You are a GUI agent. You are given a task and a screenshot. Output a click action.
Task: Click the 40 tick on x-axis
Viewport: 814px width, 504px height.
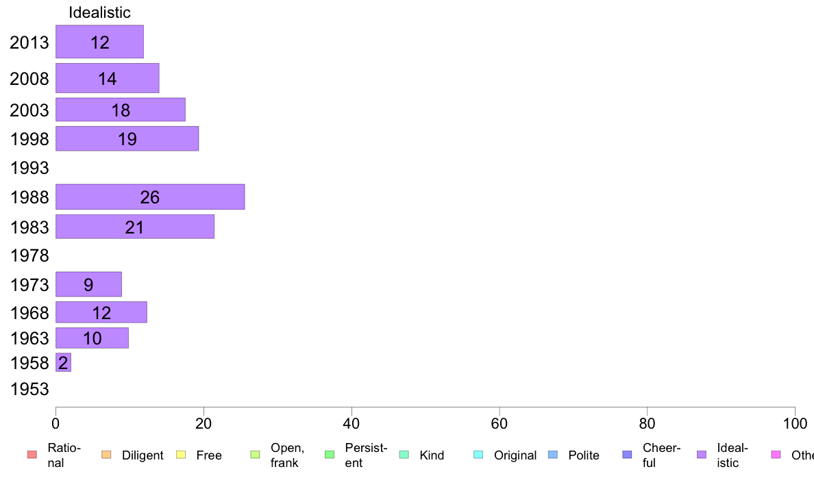tap(351, 424)
